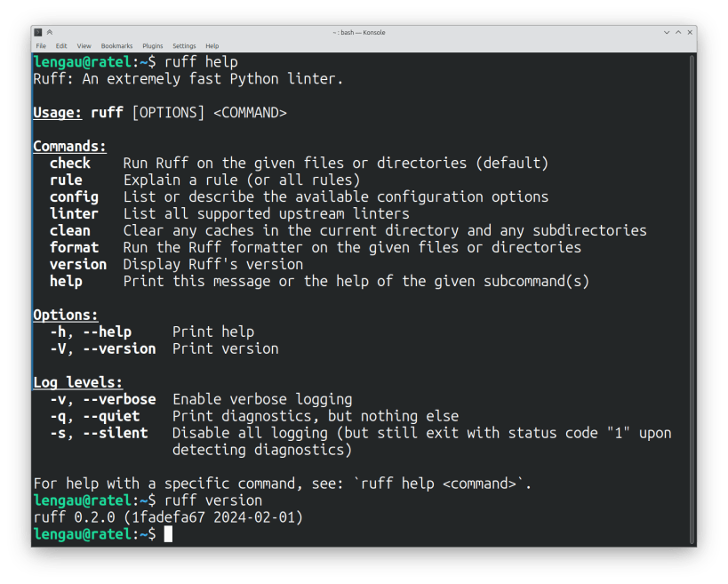The width and height of the screenshot is (728, 584).
Task: Click the '[OPTIONS] <COMMAND>' usage text
Action: [210, 113]
